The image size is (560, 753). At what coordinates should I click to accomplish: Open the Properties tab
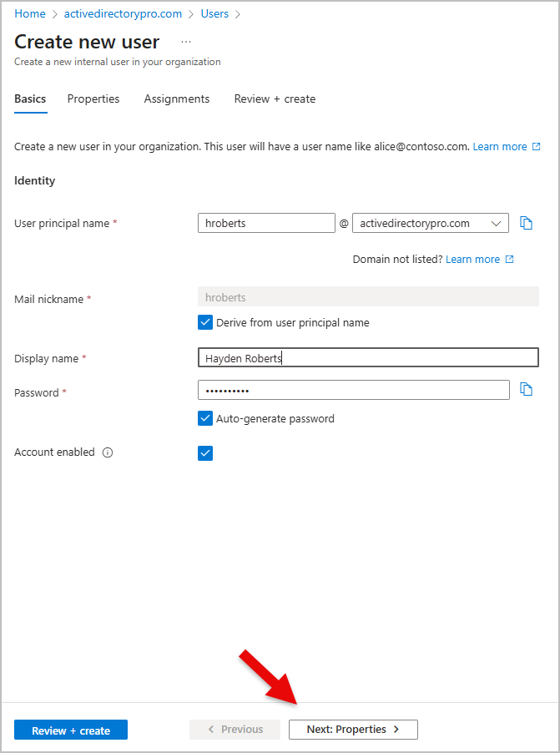pos(93,99)
